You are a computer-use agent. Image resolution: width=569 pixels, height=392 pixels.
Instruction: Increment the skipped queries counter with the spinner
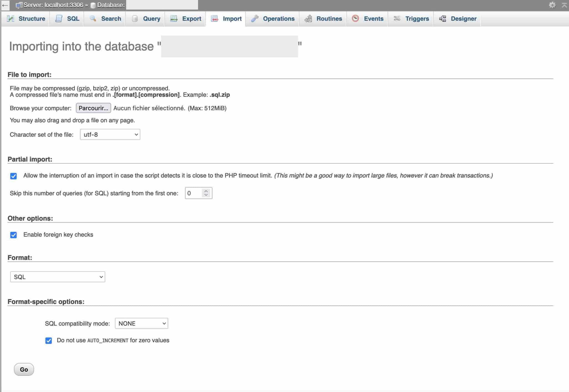pos(206,191)
